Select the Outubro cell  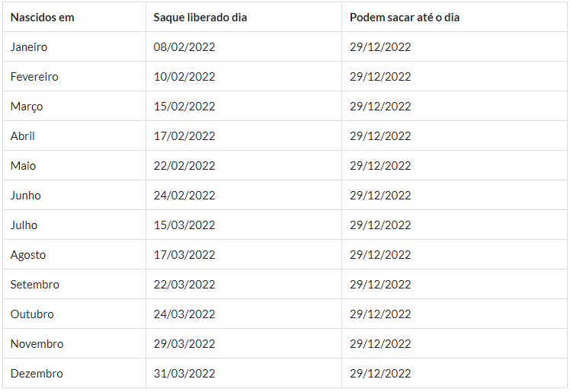(x=32, y=314)
